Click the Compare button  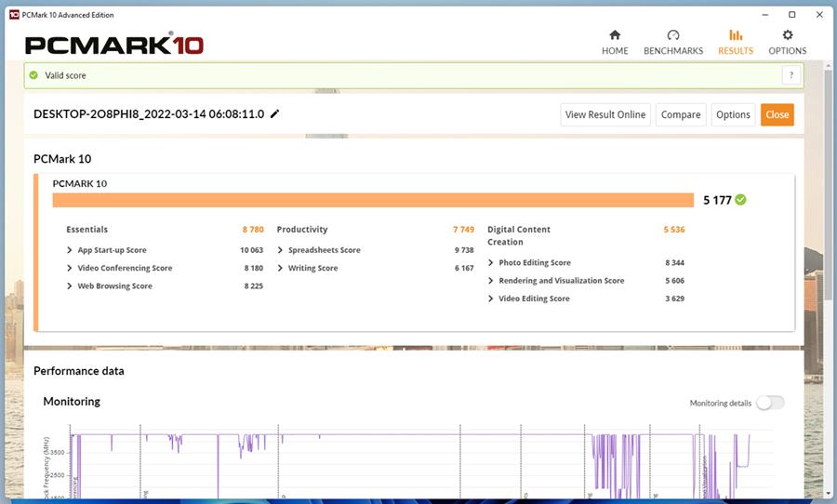point(681,114)
